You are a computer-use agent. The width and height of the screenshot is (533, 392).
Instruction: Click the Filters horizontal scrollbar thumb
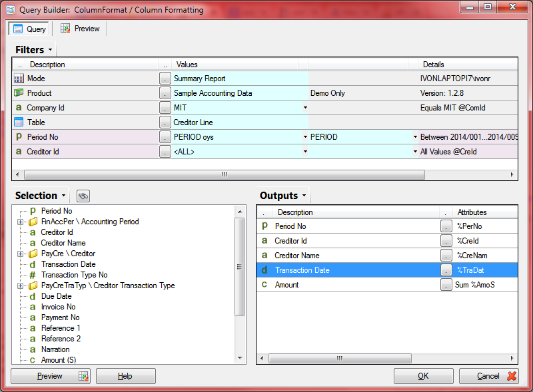(225, 174)
